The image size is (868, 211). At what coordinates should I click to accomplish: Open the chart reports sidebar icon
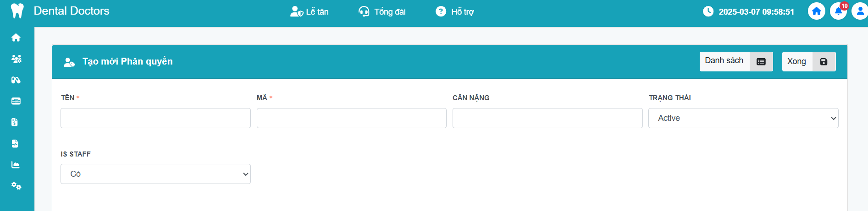pyautogui.click(x=16, y=165)
